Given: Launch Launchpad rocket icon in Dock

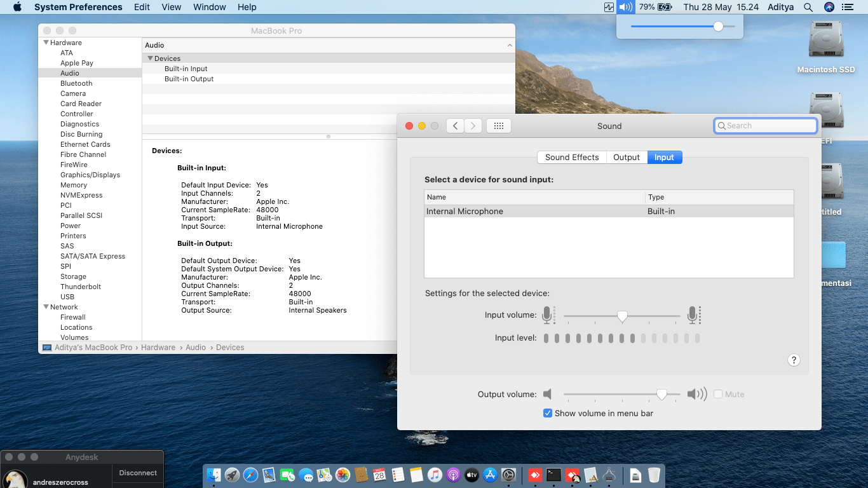Looking at the screenshot, I should [232, 475].
